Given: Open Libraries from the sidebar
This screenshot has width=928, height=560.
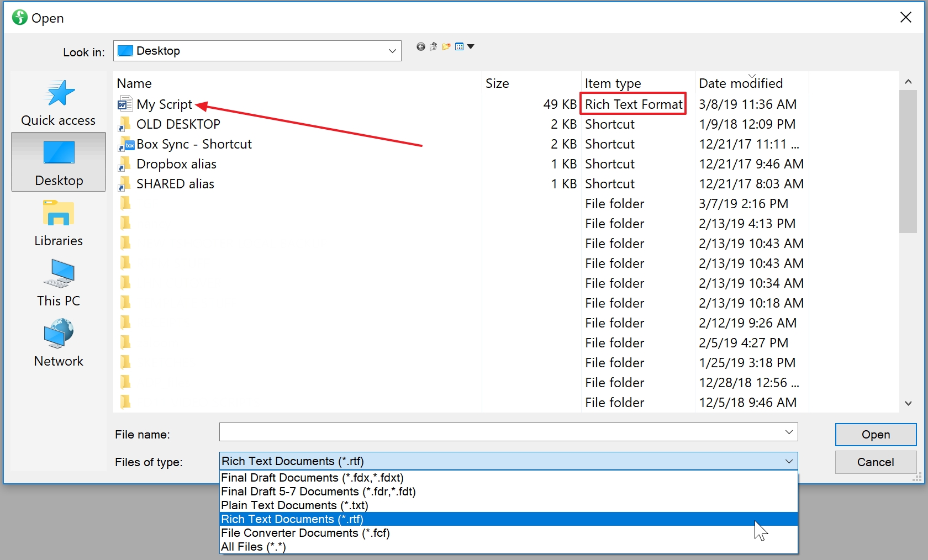Looking at the screenshot, I should (x=58, y=224).
